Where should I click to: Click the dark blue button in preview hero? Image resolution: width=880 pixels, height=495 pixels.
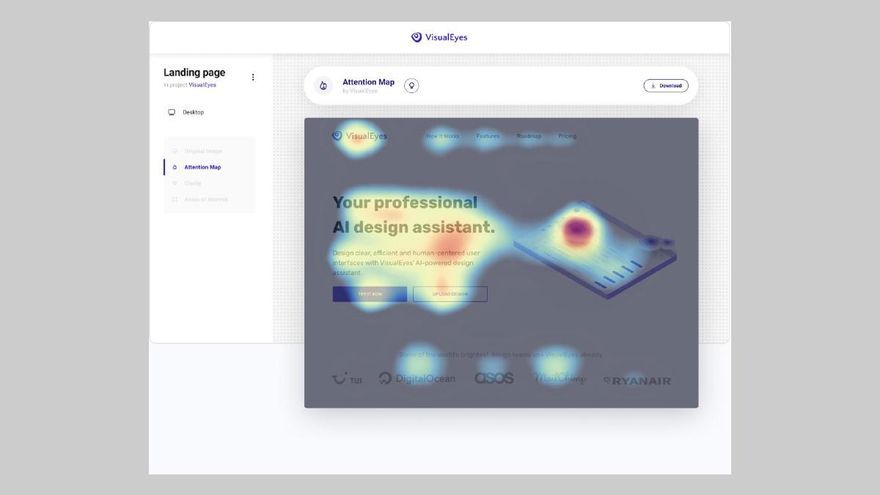tap(370, 294)
